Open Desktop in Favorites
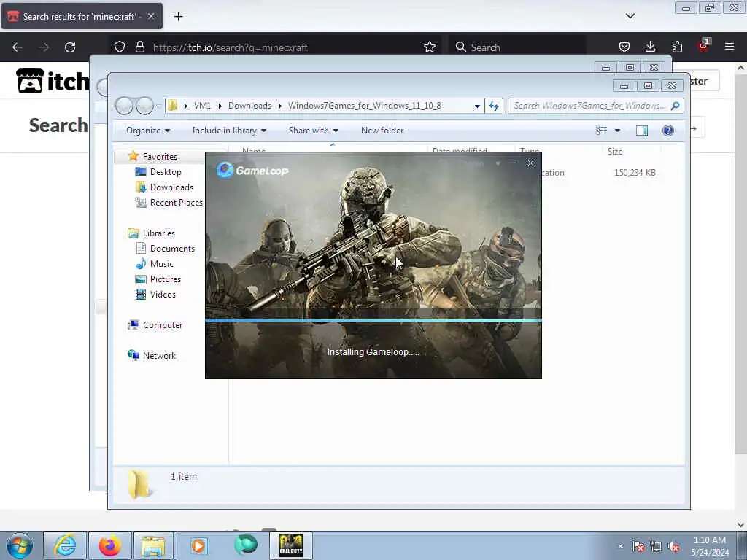This screenshot has height=560, width=747. pos(166,172)
